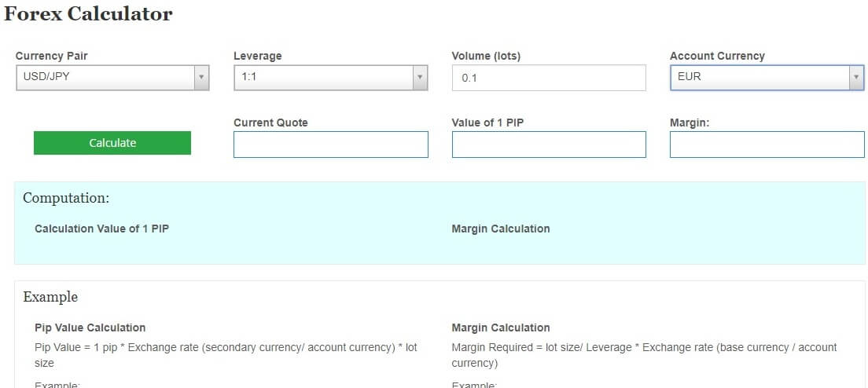Click the Margin Calculation label under Computation

tap(501, 229)
